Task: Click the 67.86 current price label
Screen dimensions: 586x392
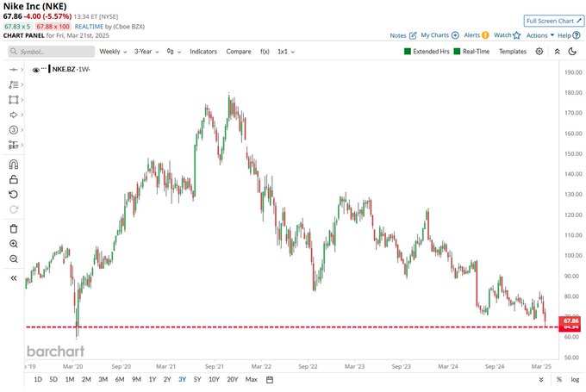Action: click(x=571, y=321)
